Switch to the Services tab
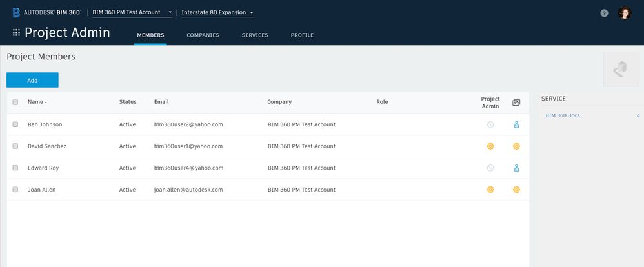Screen dimensions: 644x267 pos(255,35)
